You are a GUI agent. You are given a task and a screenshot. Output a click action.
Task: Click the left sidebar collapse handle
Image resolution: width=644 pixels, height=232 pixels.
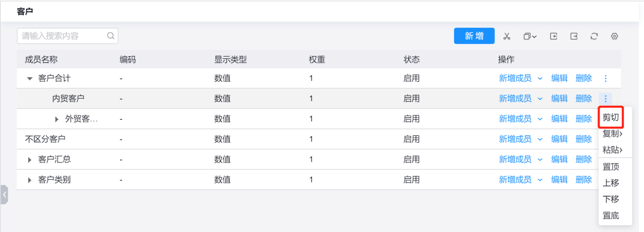(x=4, y=195)
